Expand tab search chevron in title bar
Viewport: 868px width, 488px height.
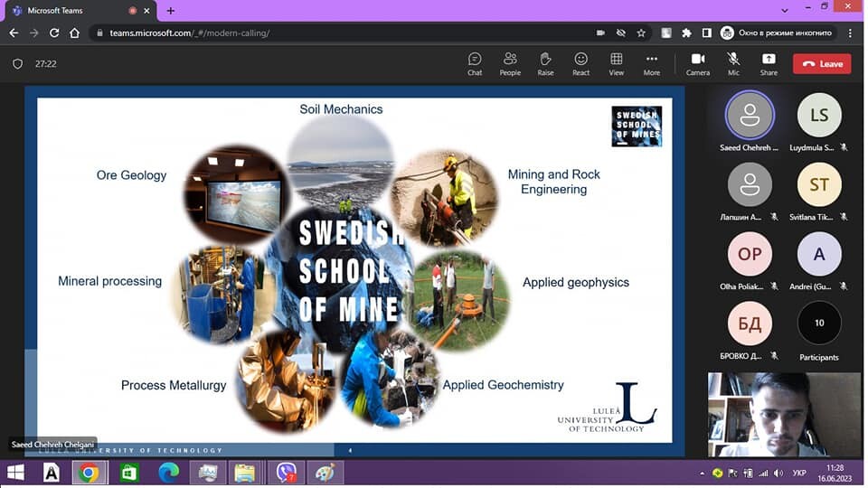coord(785,10)
